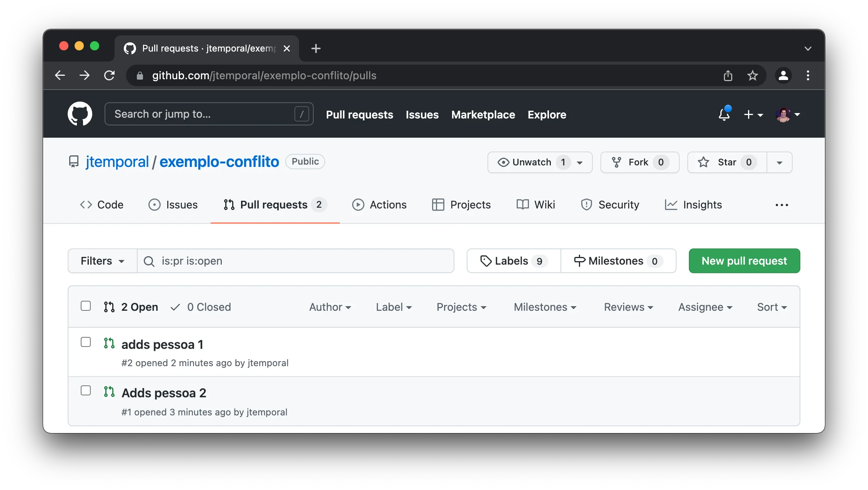Toggle the select-all pull requests checkbox
Viewport: 868px width, 490px height.
point(86,306)
